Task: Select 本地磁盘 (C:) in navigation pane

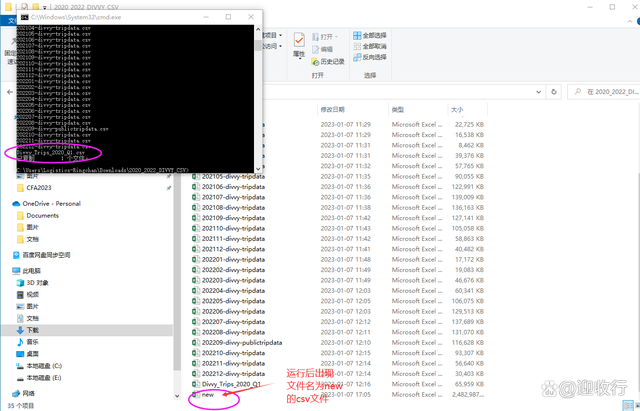Action: click(x=45, y=365)
